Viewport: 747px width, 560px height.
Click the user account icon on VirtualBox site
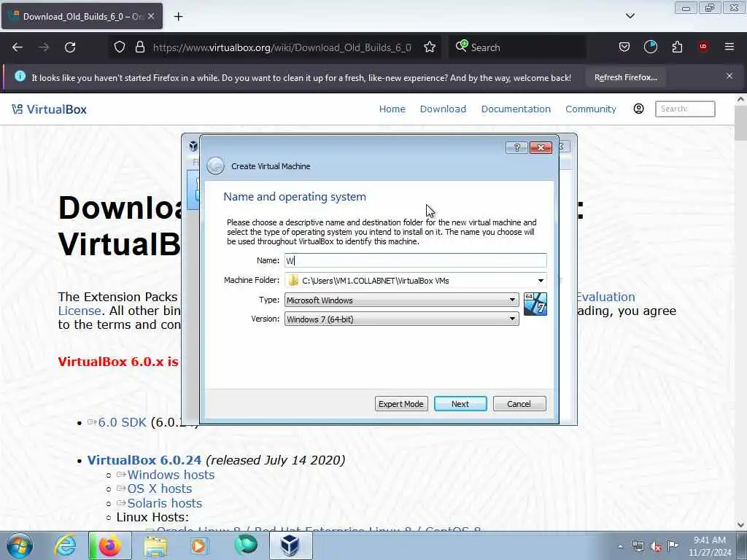pyautogui.click(x=638, y=109)
